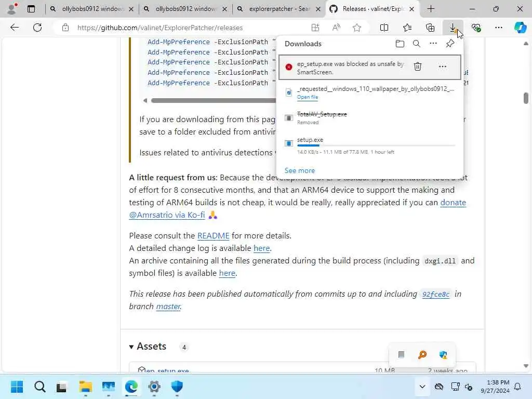
Task: Open the app available icon in address bar
Action: tap(315, 28)
